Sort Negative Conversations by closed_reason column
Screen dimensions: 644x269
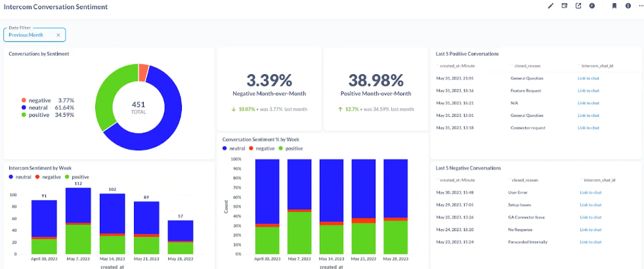525,180
